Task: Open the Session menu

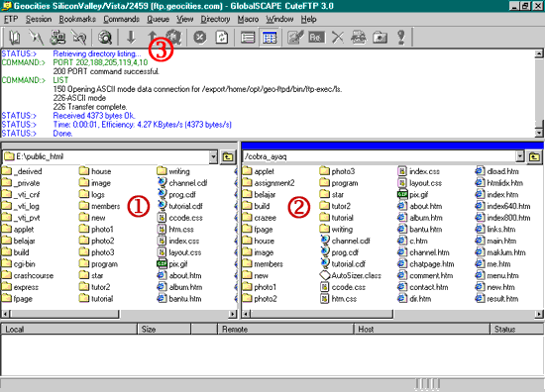Action: pos(39,19)
